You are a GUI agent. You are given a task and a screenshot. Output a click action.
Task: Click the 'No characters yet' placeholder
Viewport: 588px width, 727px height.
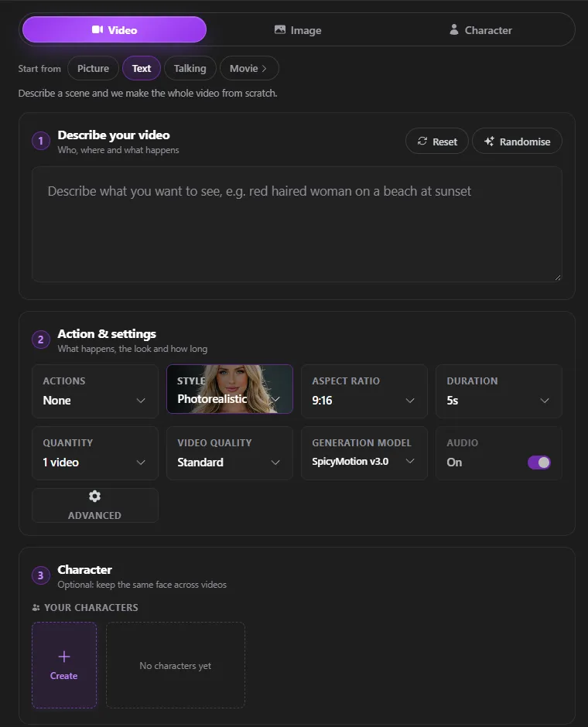coord(176,665)
